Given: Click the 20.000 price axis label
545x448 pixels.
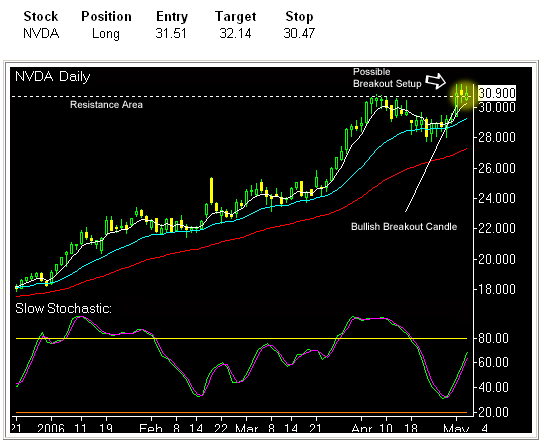Looking at the screenshot, I should [x=497, y=259].
